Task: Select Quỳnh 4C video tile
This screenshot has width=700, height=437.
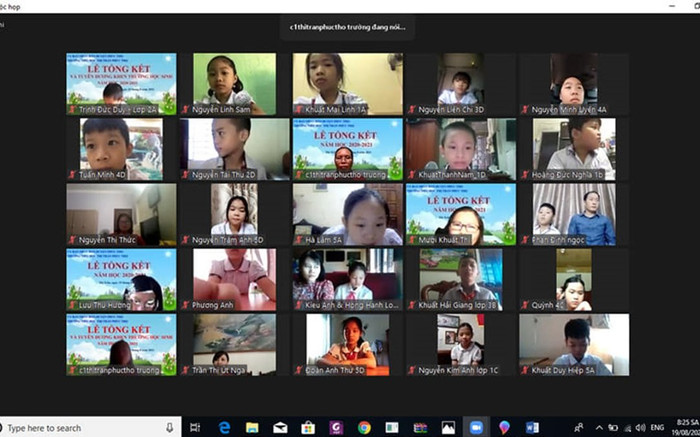Action: click(574, 279)
